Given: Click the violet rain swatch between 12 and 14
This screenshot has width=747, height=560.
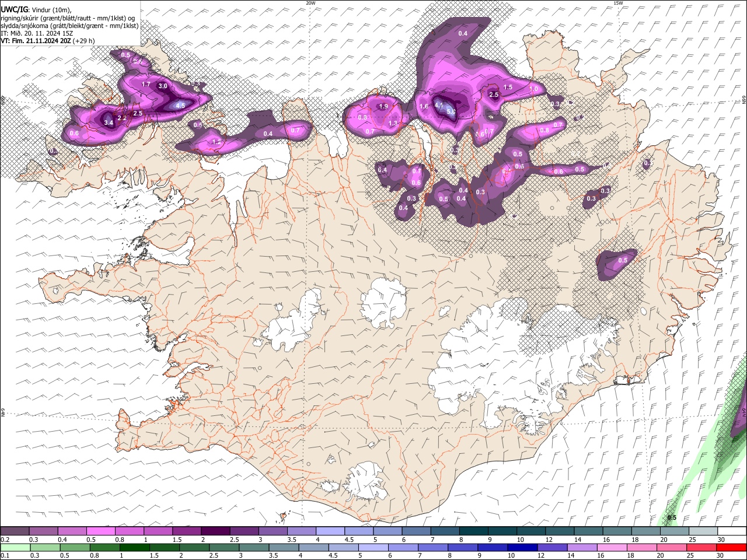Looking at the screenshot, I should (553, 547).
